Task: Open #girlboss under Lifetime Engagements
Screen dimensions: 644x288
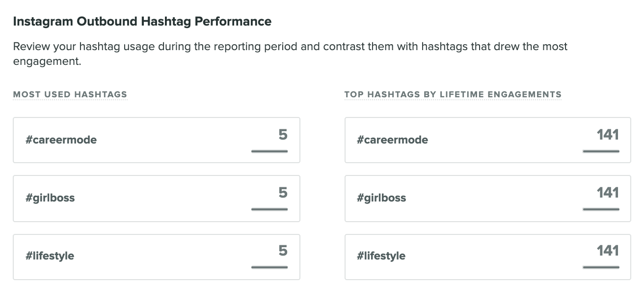Action: [381, 198]
